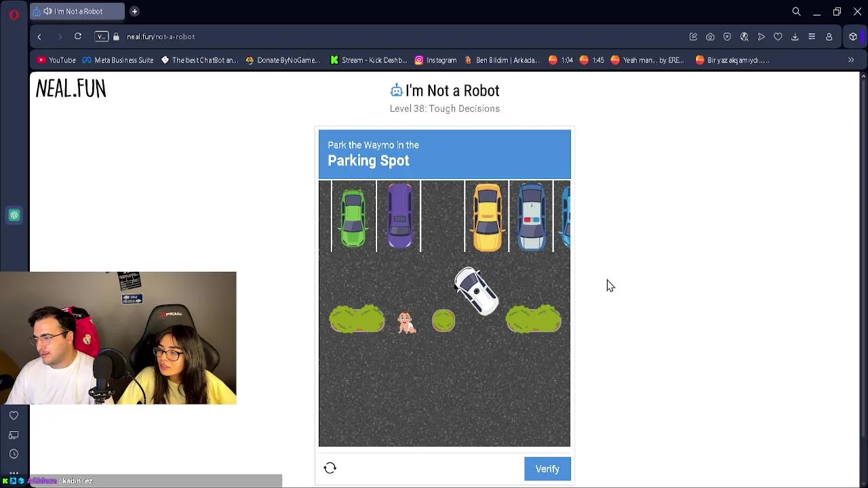The image size is (868, 488).
Task: Reload the current page
Action: [x=78, y=37]
